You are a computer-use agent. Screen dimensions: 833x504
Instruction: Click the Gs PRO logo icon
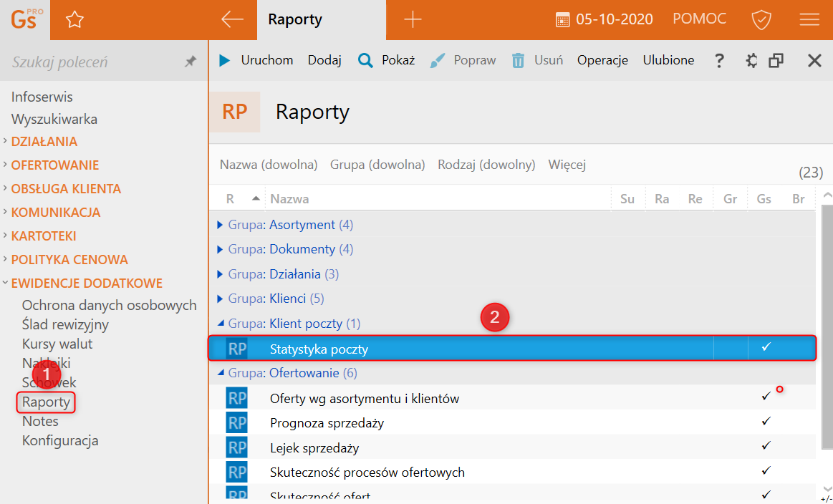[25, 19]
